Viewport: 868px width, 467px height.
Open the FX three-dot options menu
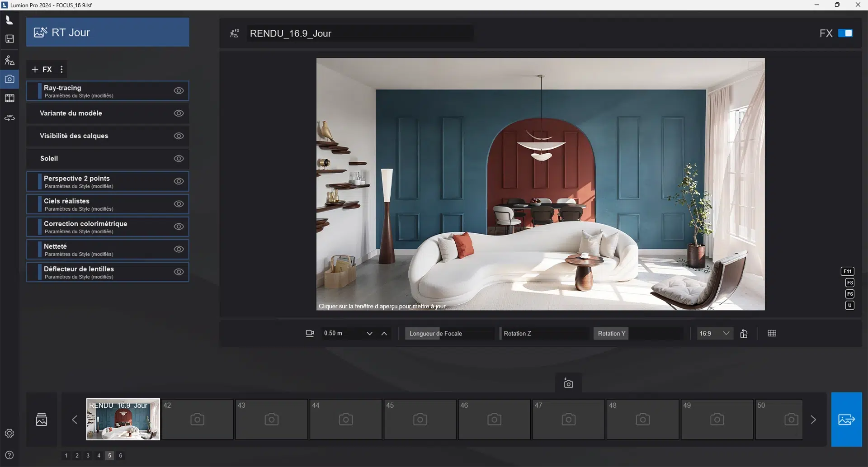coord(61,70)
